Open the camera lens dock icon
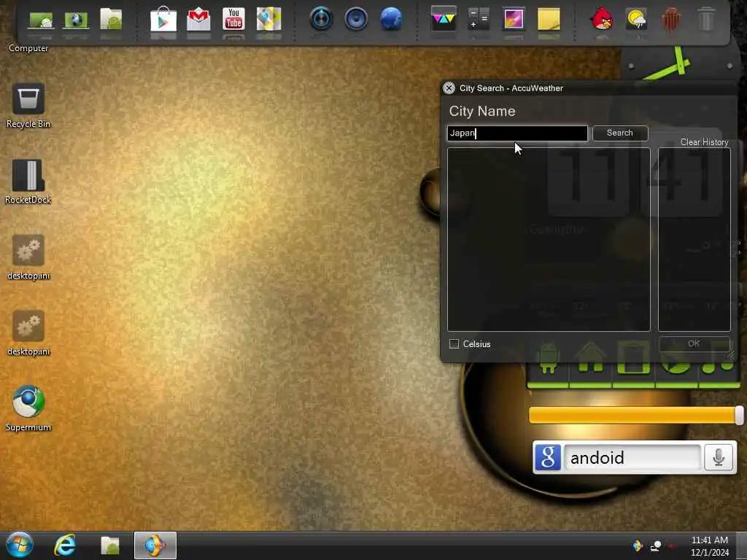The height and width of the screenshot is (560, 747). click(321, 19)
